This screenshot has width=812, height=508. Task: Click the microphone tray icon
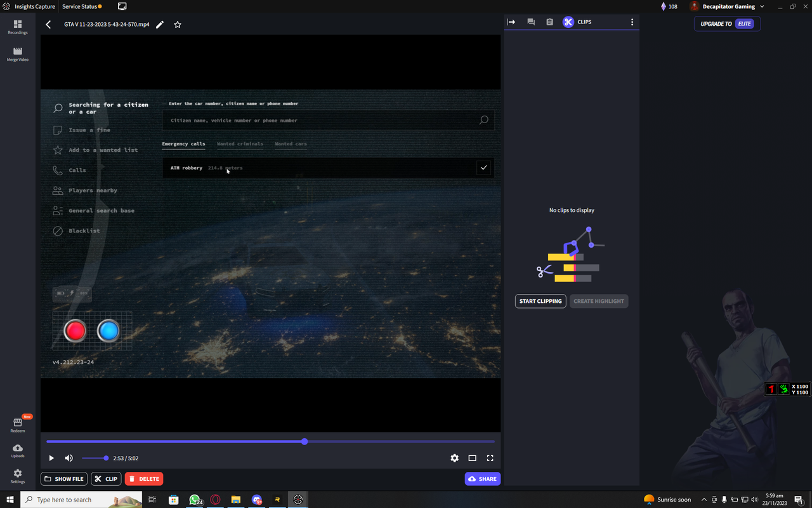(724, 500)
